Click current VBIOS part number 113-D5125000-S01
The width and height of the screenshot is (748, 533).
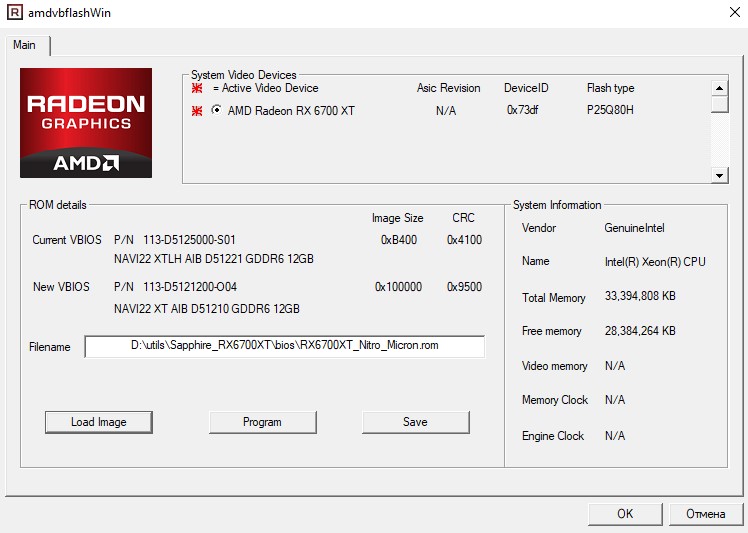click(x=189, y=240)
